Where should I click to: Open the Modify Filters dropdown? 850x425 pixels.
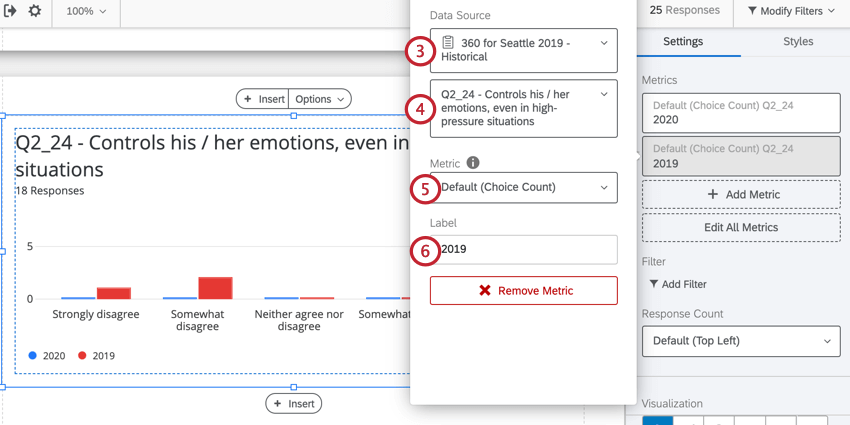pyautogui.click(x=791, y=11)
